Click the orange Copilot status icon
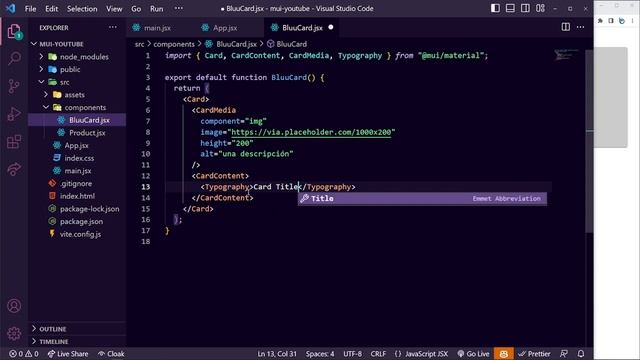 504,353
